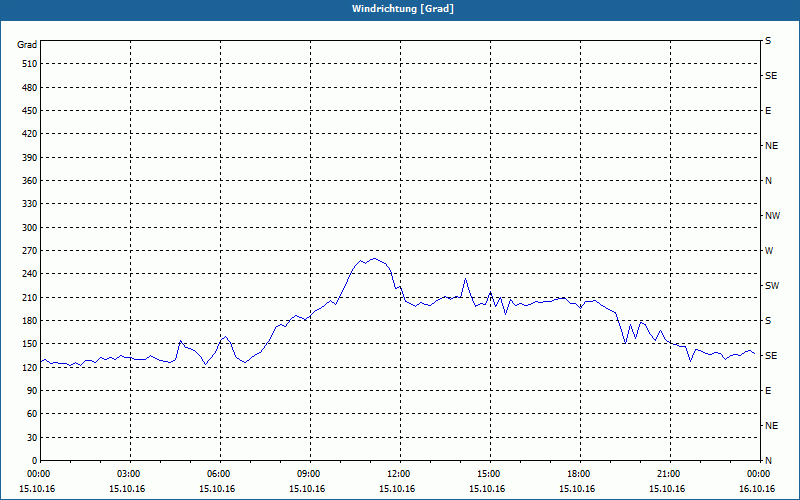Click the 21:00 time label
This screenshot has width=800, height=500.
tap(670, 474)
